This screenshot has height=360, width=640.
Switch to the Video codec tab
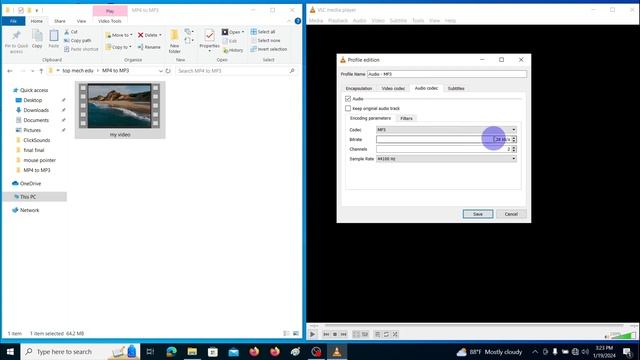click(x=393, y=89)
